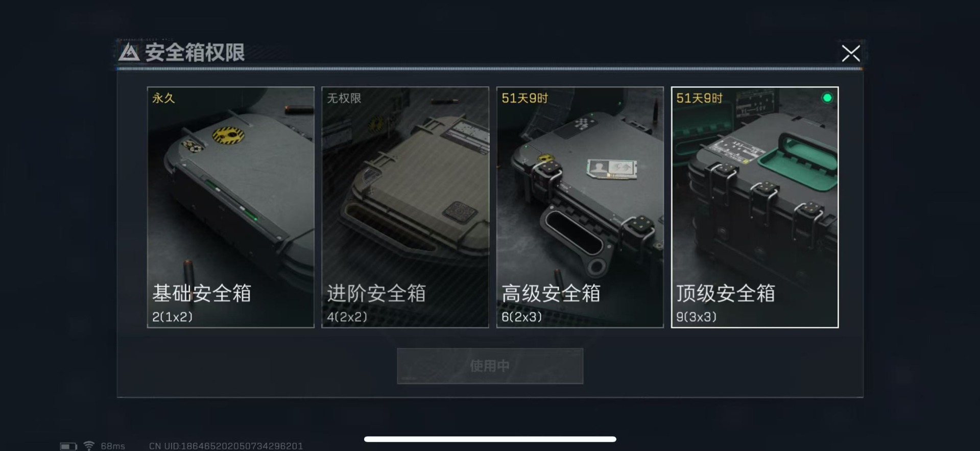
Task: Select the 基础安全箱 card
Action: tap(231, 207)
